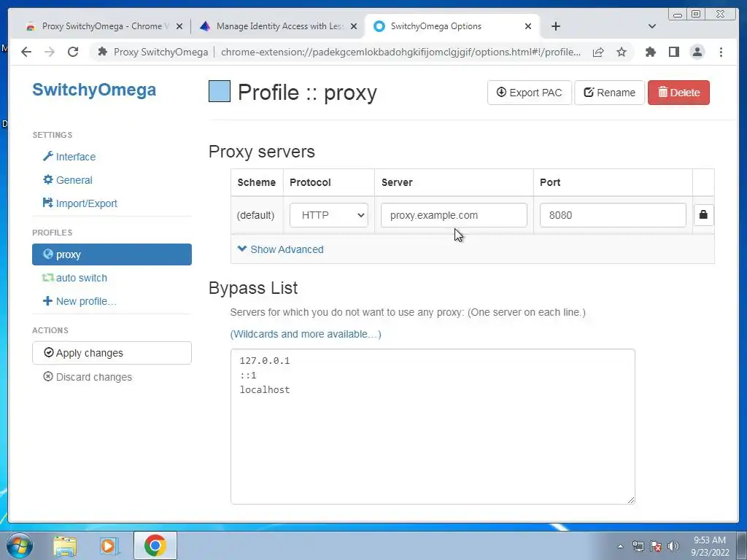The width and height of the screenshot is (747, 560).
Task: Click the profile color swatch next to title
Action: 219,91
